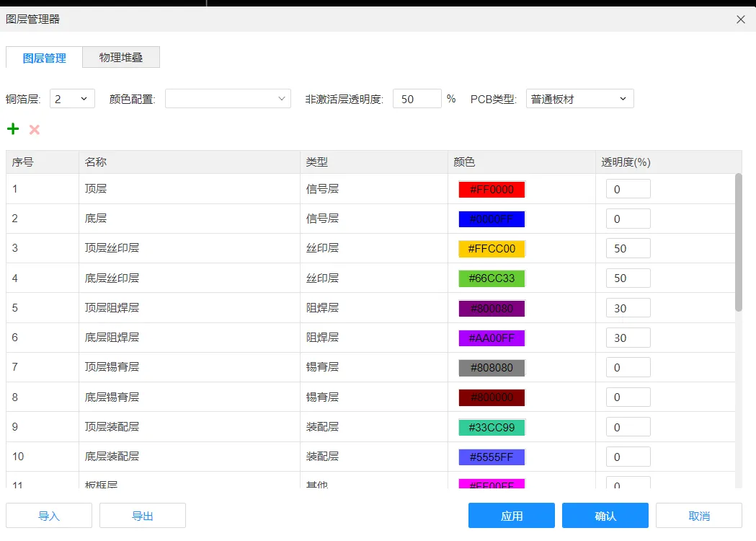The height and width of the screenshot is (541, 756).
Task: Click the 取消 cancel button
Action: click(698, 516)
